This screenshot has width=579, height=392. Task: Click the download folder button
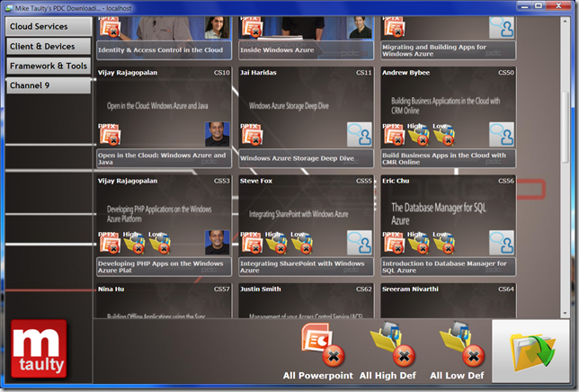[x=530, y=351]
